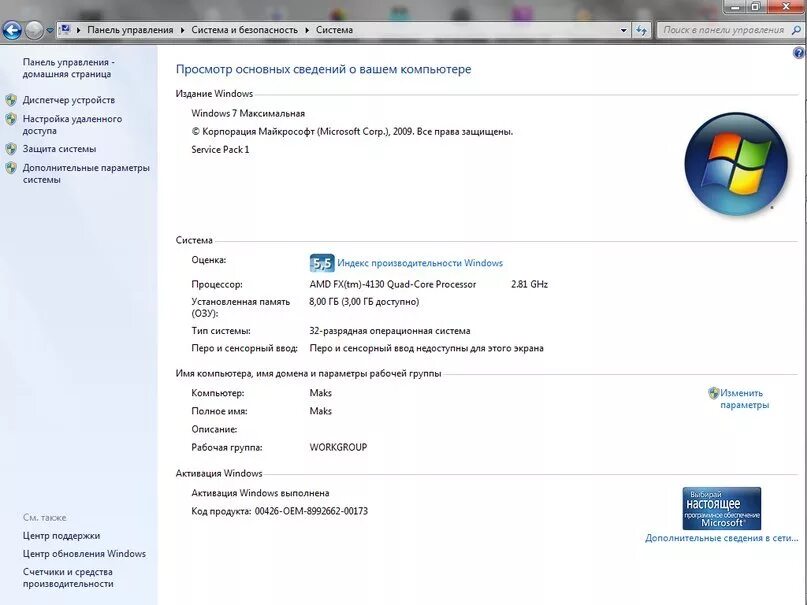Screen dimensions: 807x605
Task: Select the Система breadcrumb item
Action: tap(335, 30)
